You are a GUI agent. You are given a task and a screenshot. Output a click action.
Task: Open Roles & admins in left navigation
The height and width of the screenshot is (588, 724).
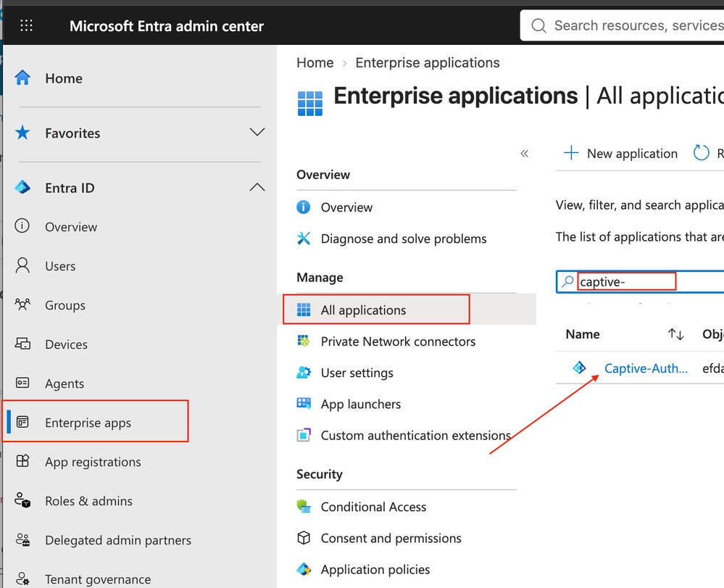coord(88,501)
